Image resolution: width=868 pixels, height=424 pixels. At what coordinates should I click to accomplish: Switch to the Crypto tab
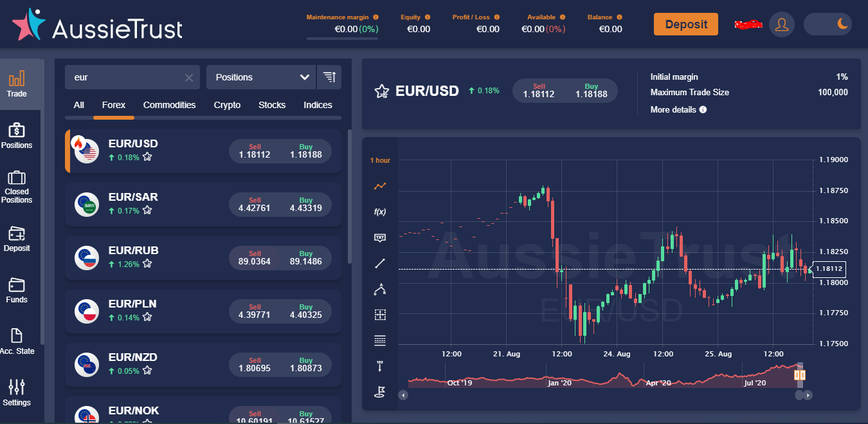pyautogui.click(x=228, y=105)
